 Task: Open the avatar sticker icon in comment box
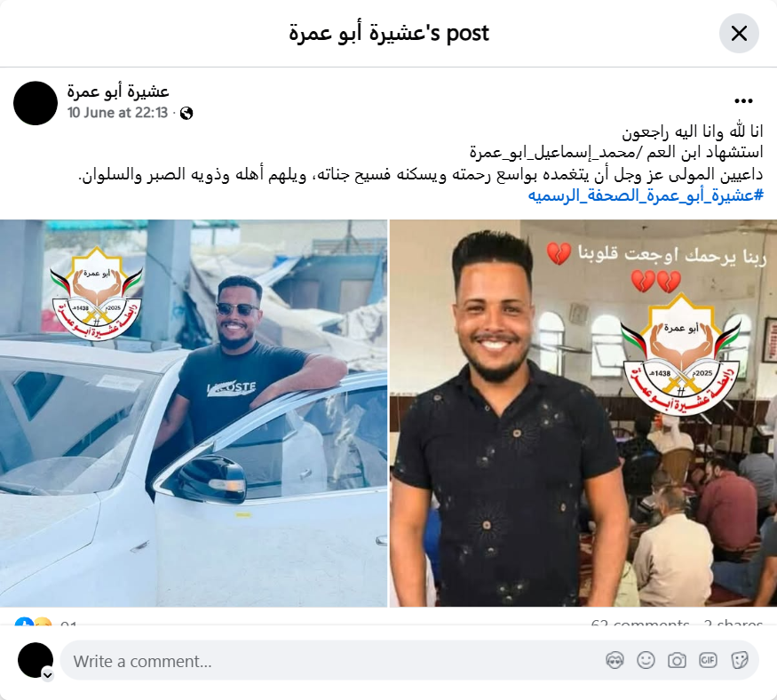pyautogui.click(x=614, y=660)
